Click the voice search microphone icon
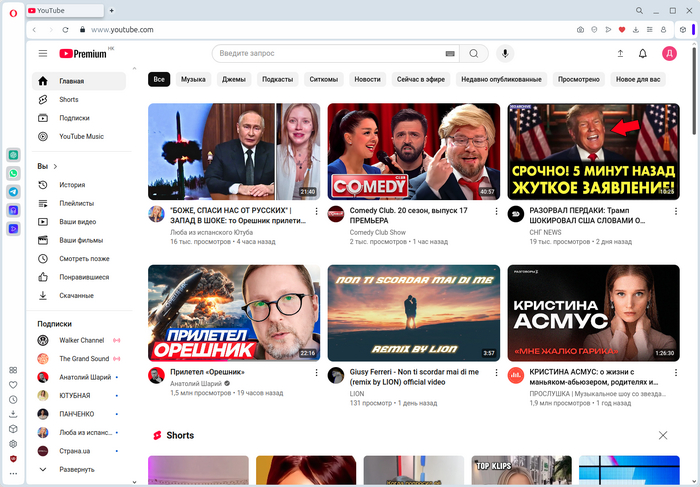The image size is (700, 487). pos(506,53)
